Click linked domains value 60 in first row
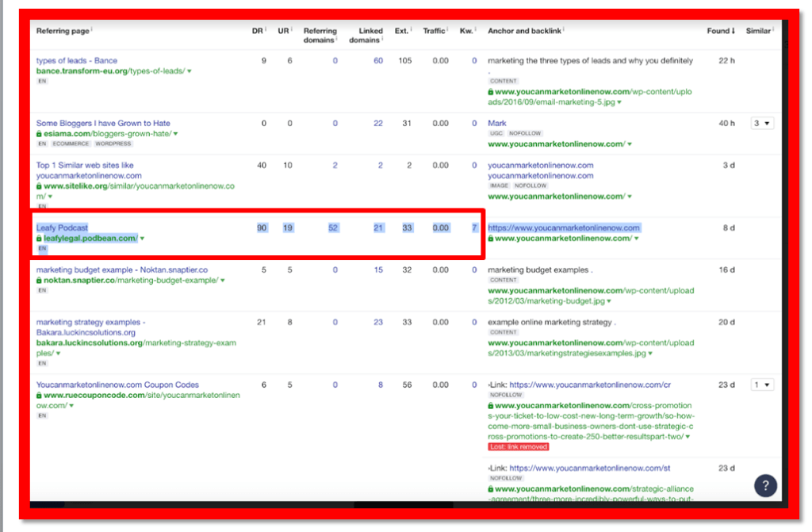The height and width of the screenshot is (532, 812). [x=378, y=60]
